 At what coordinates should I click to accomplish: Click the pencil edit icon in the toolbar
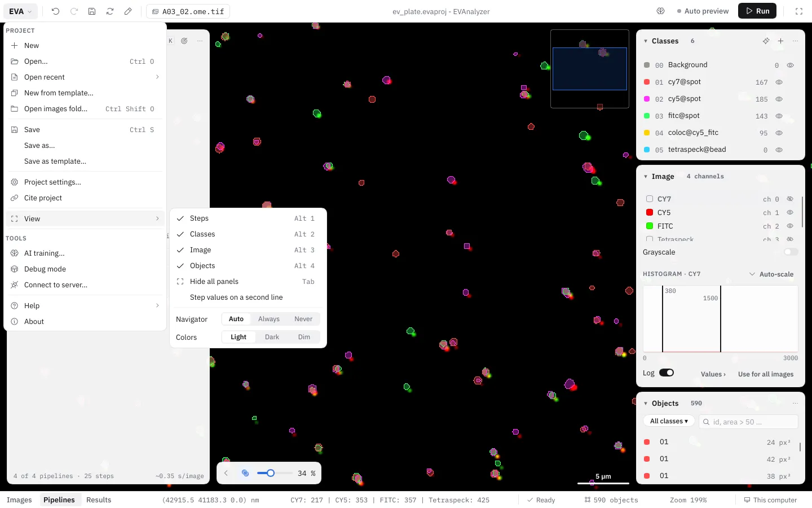128,11
